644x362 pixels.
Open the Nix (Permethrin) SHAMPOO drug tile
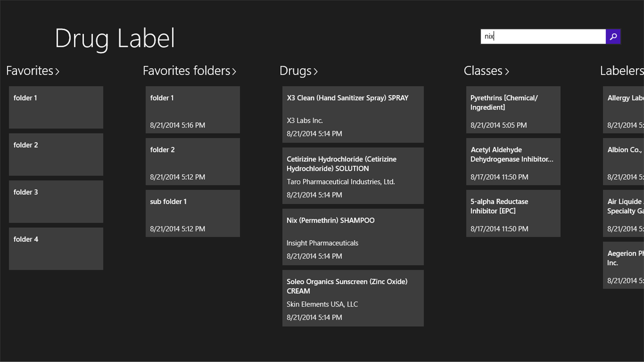[x=353, y=237]
